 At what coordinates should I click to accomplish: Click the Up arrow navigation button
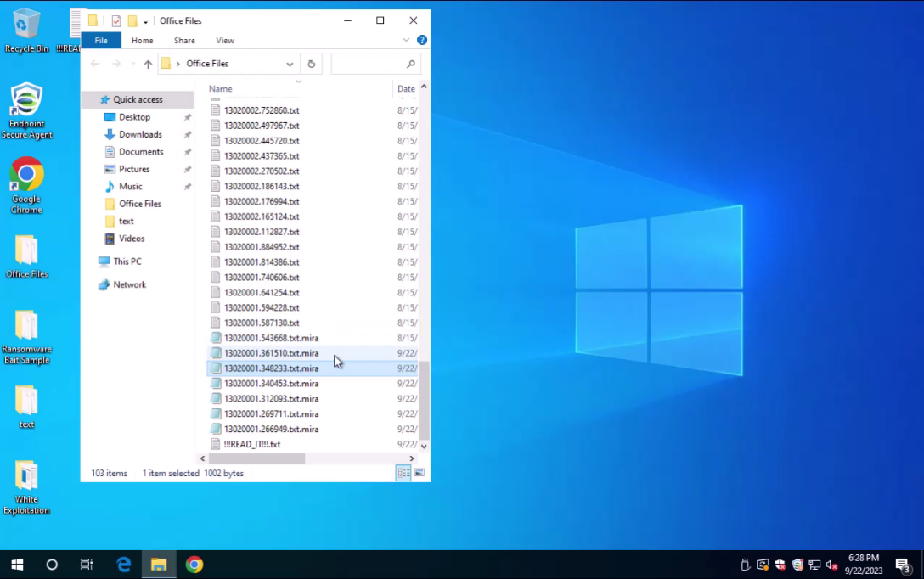pos(148,64)
